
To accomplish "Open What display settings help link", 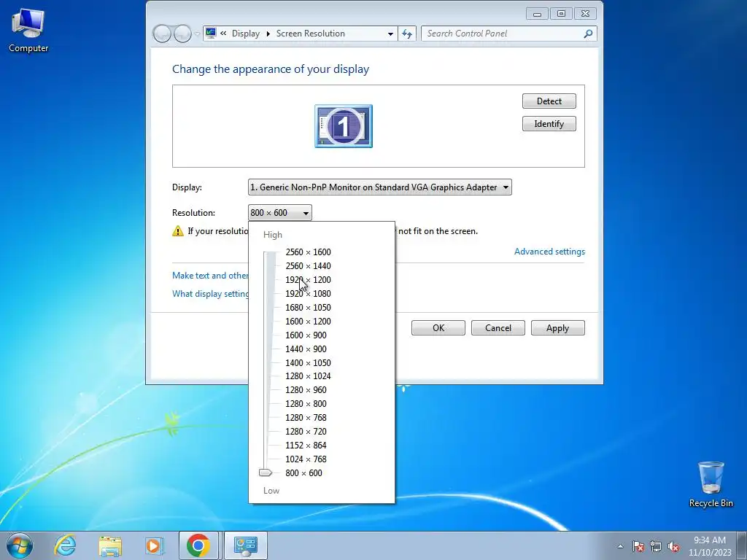I will click(x=210, y=293).
